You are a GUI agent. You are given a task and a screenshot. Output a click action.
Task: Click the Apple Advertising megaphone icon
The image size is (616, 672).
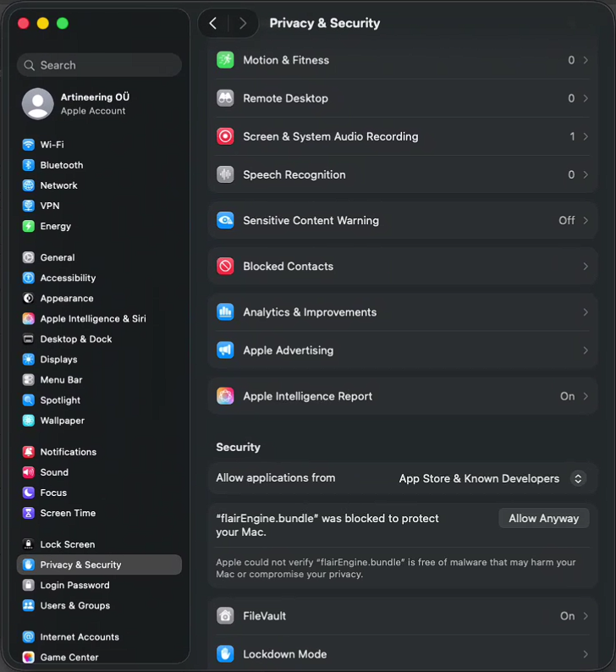(x=225, y=350)
